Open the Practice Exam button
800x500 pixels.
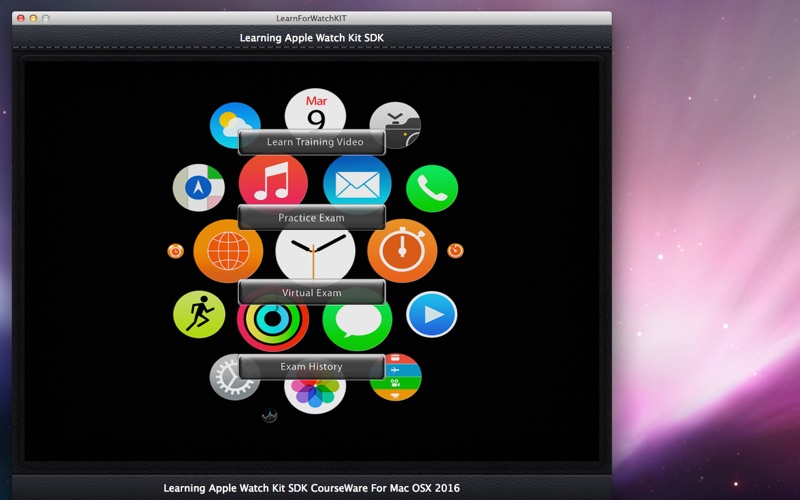tap(312, 217)
